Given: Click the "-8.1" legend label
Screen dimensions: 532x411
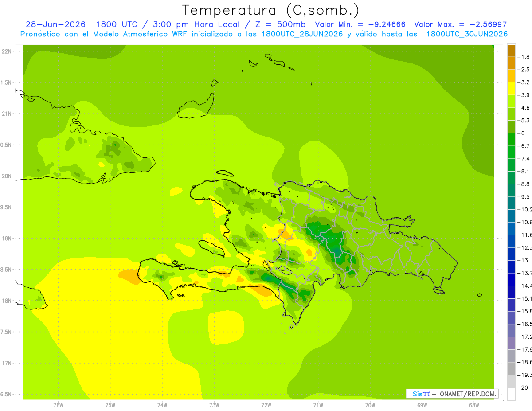Looking at the screenshot, I should pyautogui.click(x=524, y=171).
